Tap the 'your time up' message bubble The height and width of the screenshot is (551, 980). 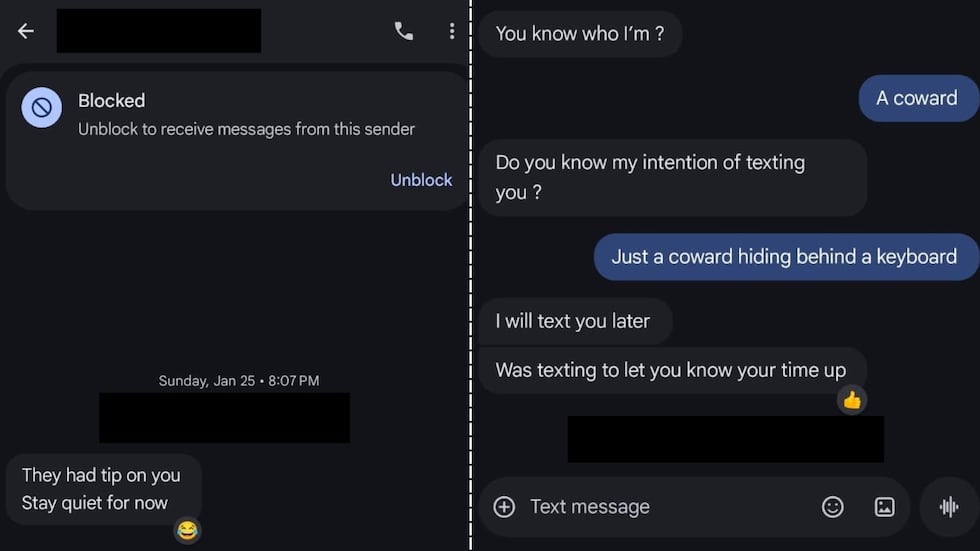[x=671, y=370]
